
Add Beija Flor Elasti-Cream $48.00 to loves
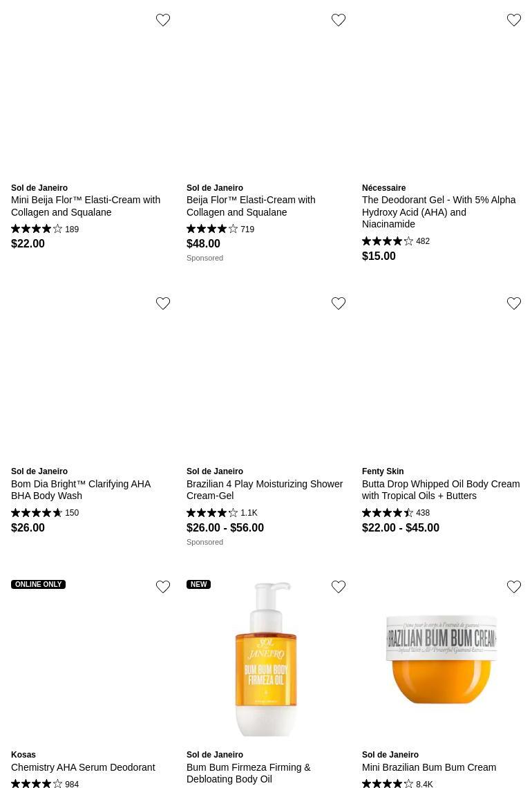(339, 20)
